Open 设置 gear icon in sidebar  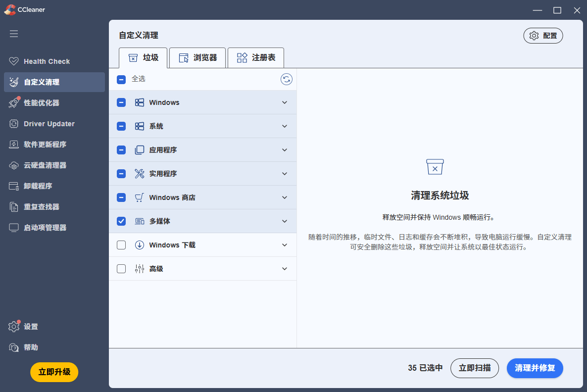(14, 326)
